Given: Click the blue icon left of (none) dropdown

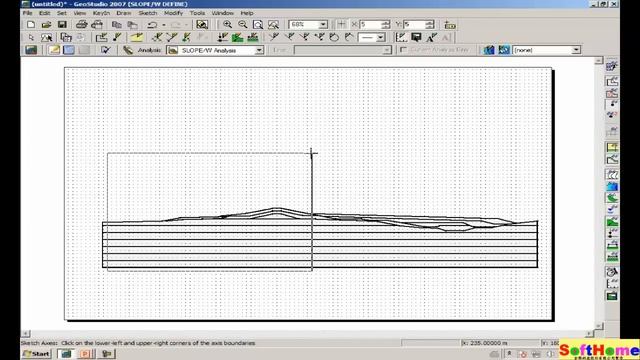Looking at the screenshot, I should 504,50.
